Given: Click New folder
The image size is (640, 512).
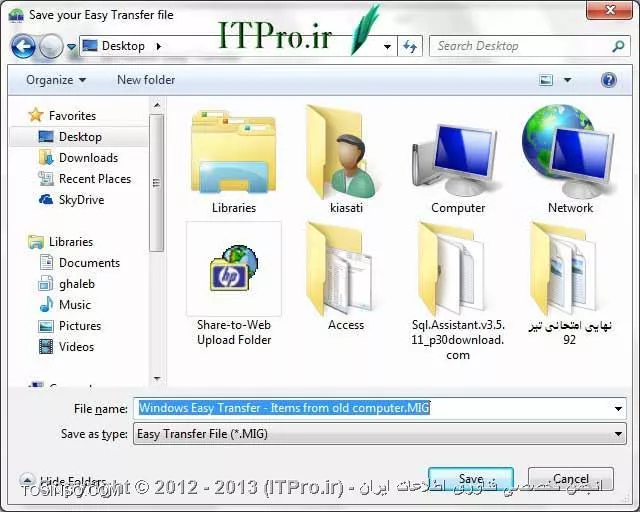Looking at the screenshot, I should (146, 80).
